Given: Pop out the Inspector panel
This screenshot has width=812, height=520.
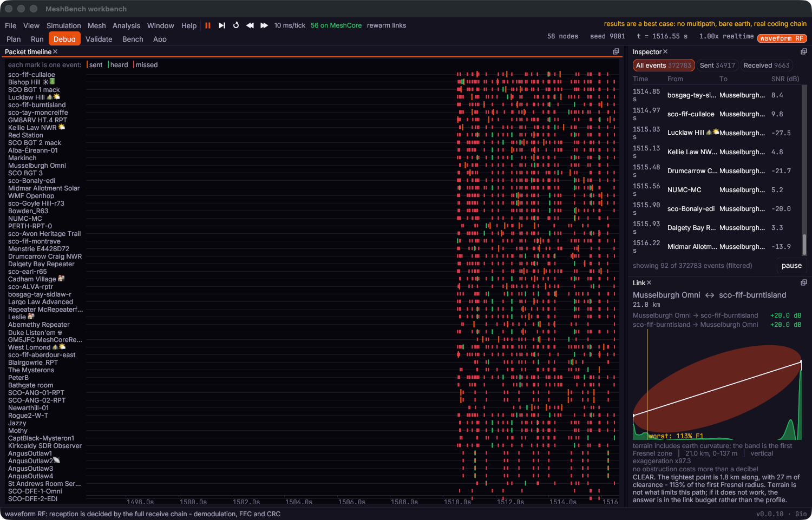Looking at the screenshot, I should coord(804,52).
